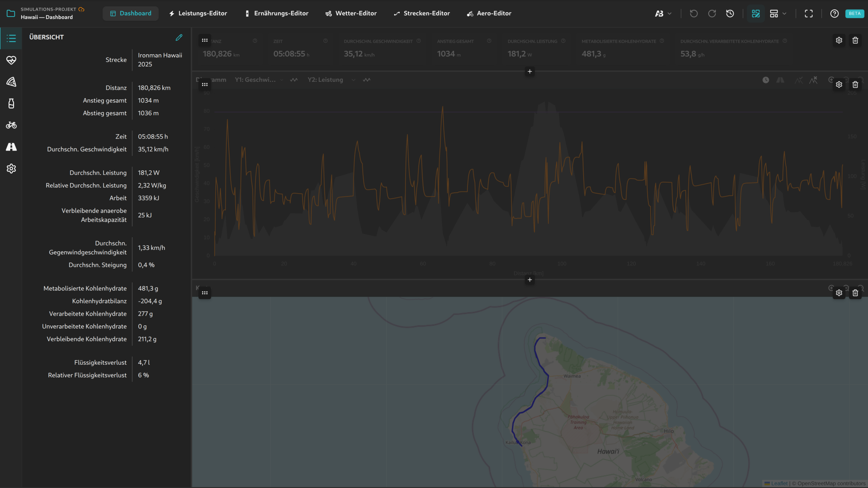Undo the last change
This screenshot has height=488, width=868.
coord(694,14)
